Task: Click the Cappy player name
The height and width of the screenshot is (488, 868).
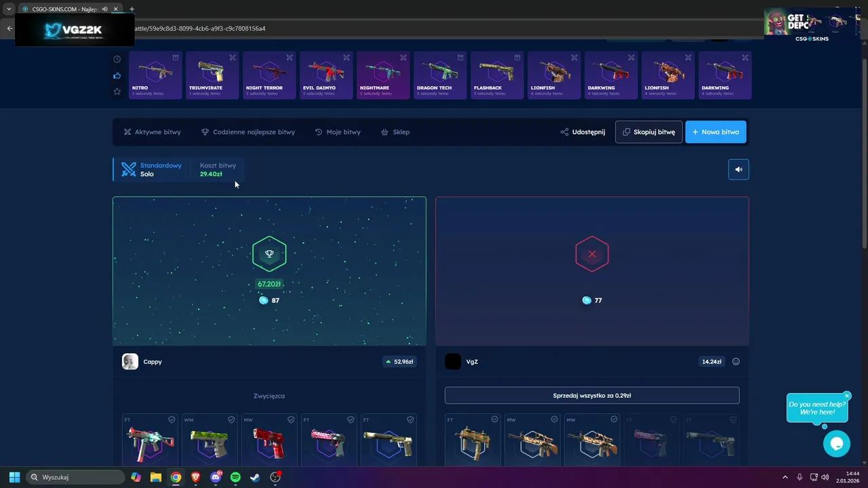Action: (153, 362)
